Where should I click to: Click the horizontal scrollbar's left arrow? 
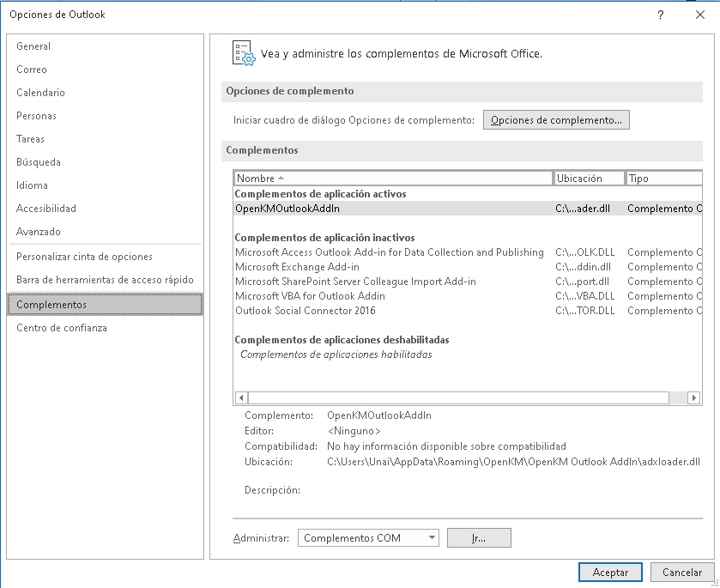pyautogui.click(x=240, y=397)
